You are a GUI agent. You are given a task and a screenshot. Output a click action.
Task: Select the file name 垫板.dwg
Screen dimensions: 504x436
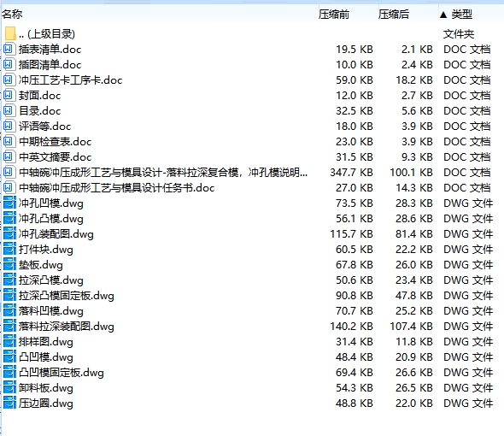tap(40, 265)
